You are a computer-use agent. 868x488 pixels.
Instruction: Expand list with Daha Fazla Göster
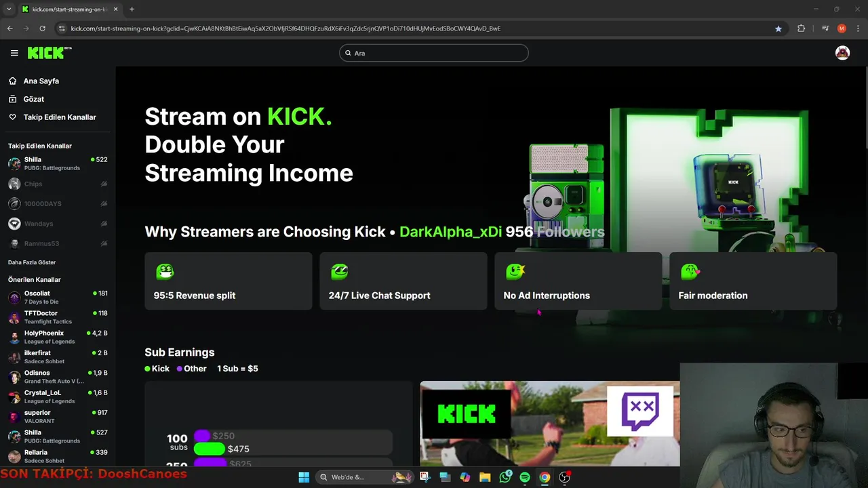click(x=32, y=262)
